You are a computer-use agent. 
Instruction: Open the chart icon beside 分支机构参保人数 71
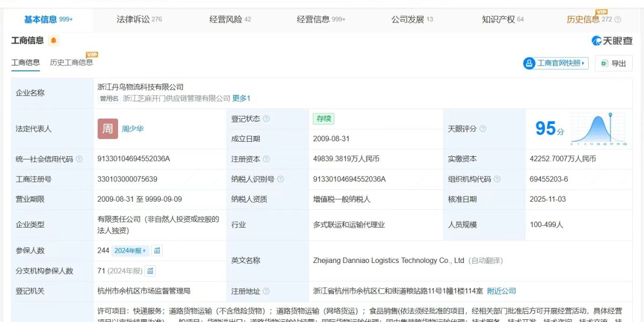pos(150,271)
